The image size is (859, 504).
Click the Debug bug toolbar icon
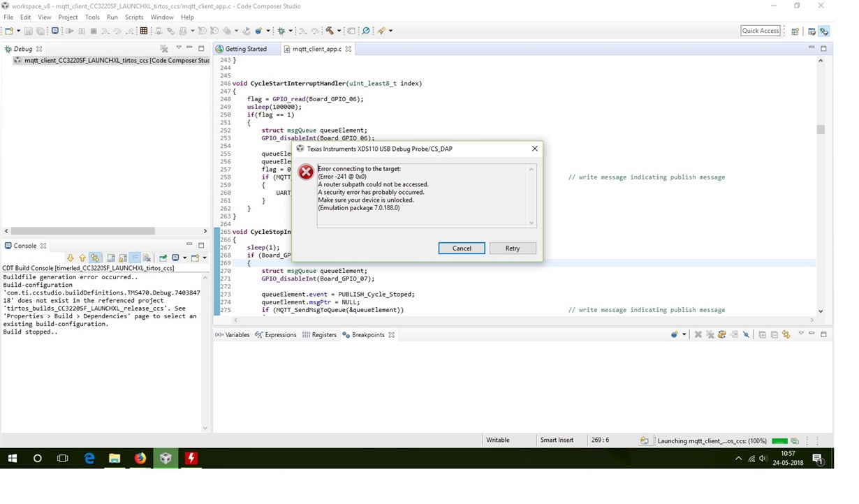(281, 31)
